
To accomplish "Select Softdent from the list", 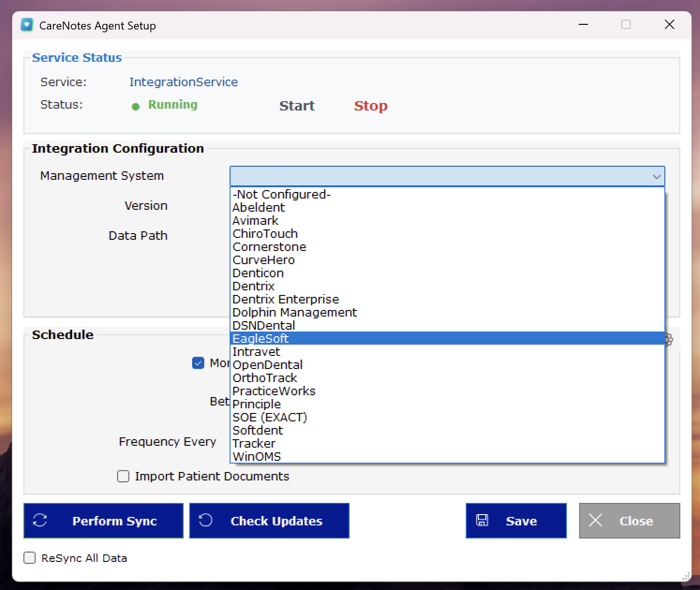I will tap(447, 430).
